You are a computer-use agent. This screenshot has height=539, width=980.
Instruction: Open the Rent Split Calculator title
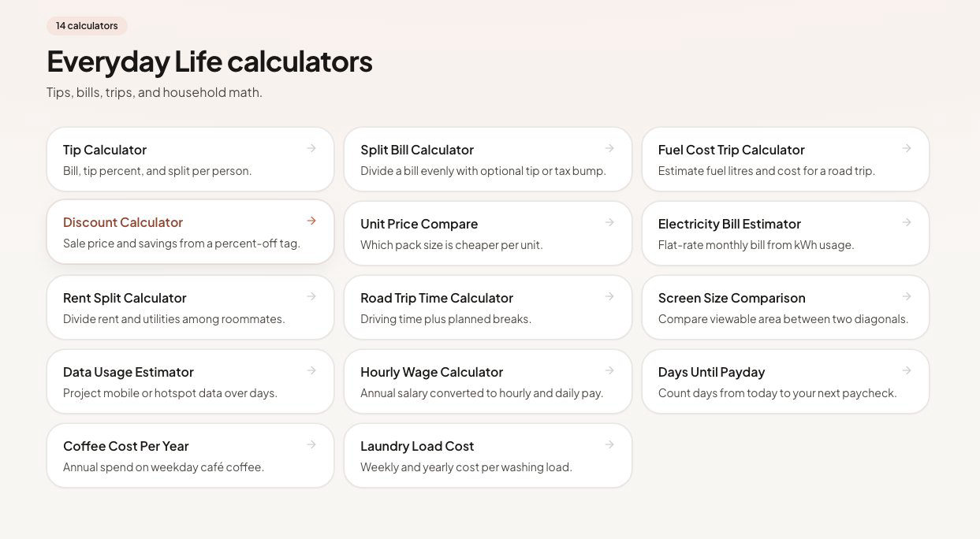[x=125, y=298]
